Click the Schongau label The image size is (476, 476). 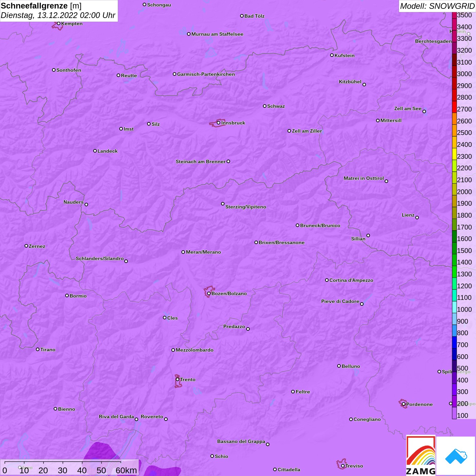coord(159,5)
